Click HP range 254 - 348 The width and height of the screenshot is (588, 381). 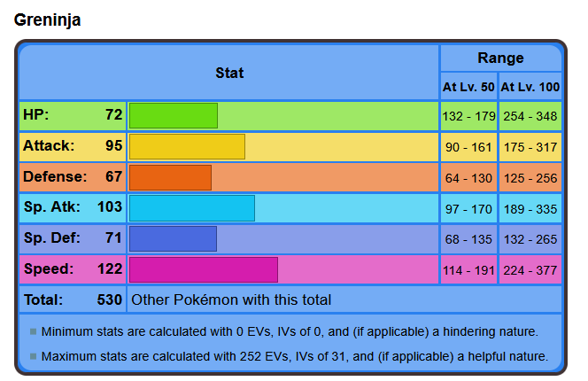click(530, 116)
